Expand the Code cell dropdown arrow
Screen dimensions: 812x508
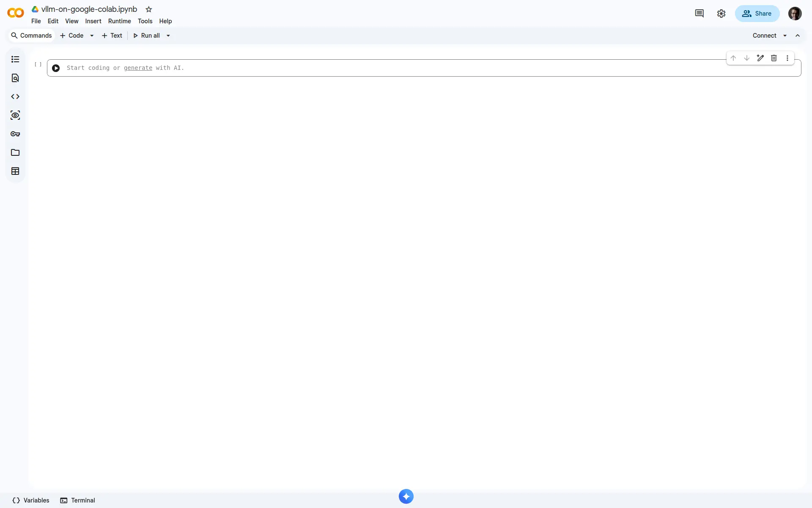(x=92, y=36)
